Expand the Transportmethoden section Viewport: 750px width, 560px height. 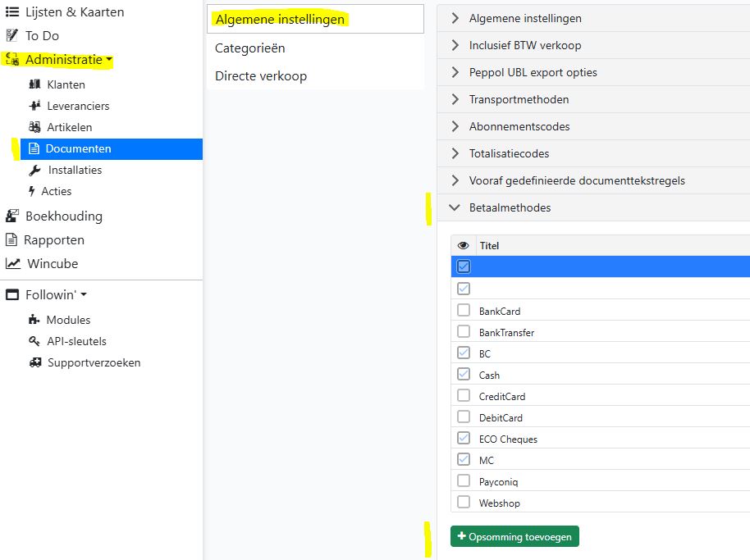[x=593, y=99]
